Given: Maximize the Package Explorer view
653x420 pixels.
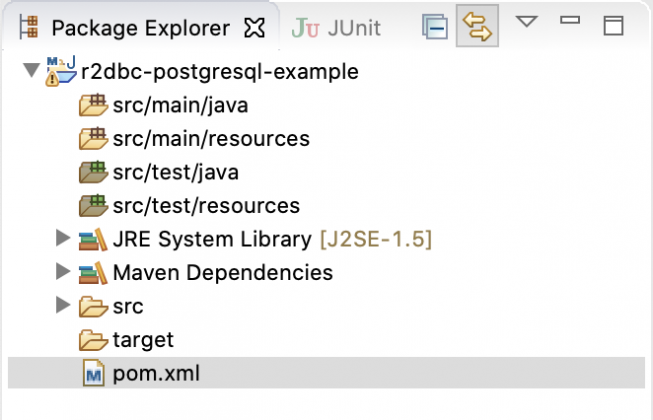Looking at the screenshot, I should (x=613, y=26).
